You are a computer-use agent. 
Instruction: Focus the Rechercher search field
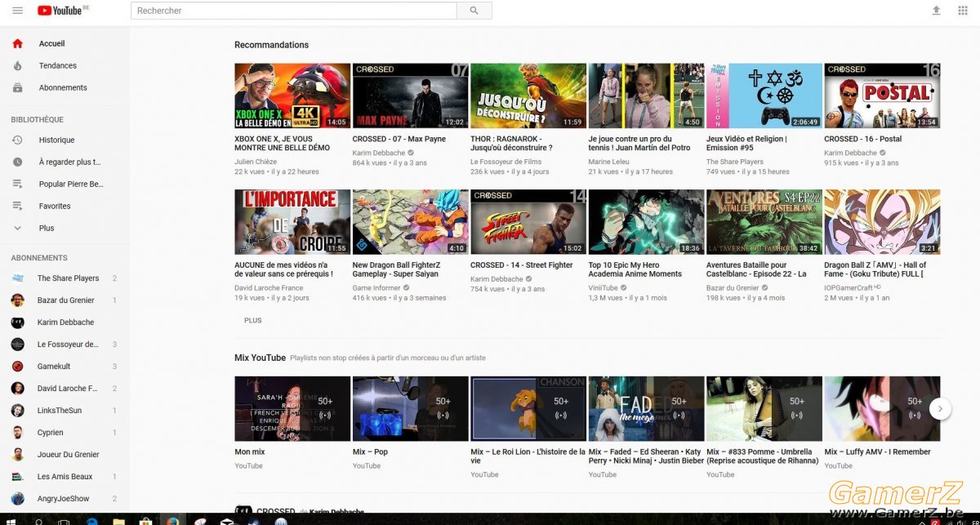click(x=294, y=11)
